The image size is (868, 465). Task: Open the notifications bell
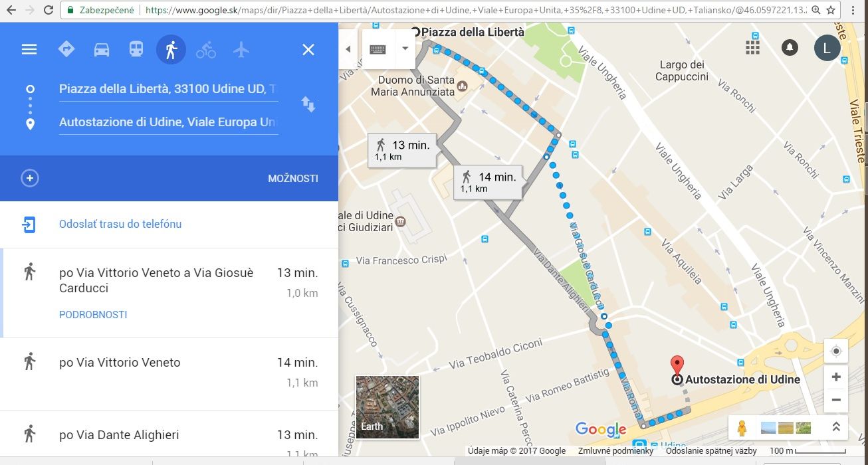point(790,47)
